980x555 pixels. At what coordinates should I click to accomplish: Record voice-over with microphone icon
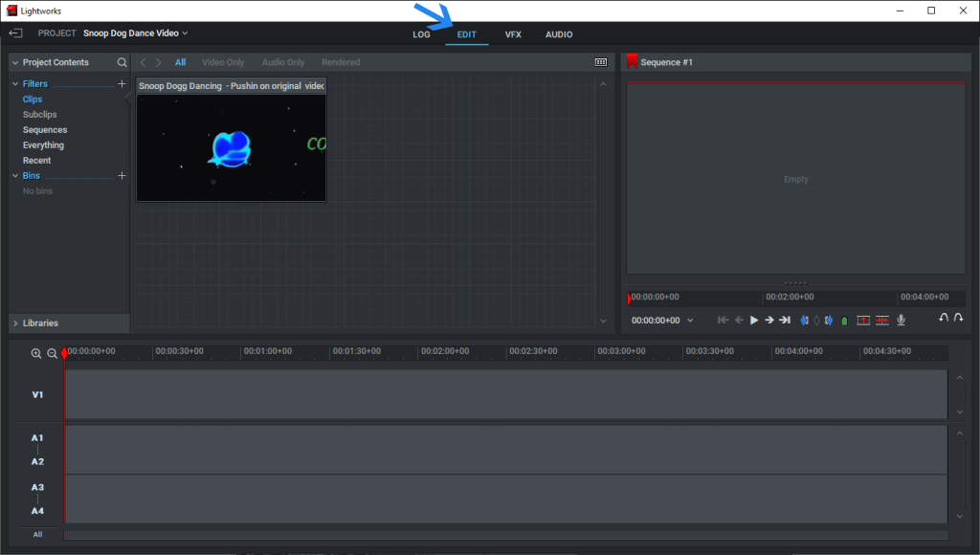click(x=902, y=320)
